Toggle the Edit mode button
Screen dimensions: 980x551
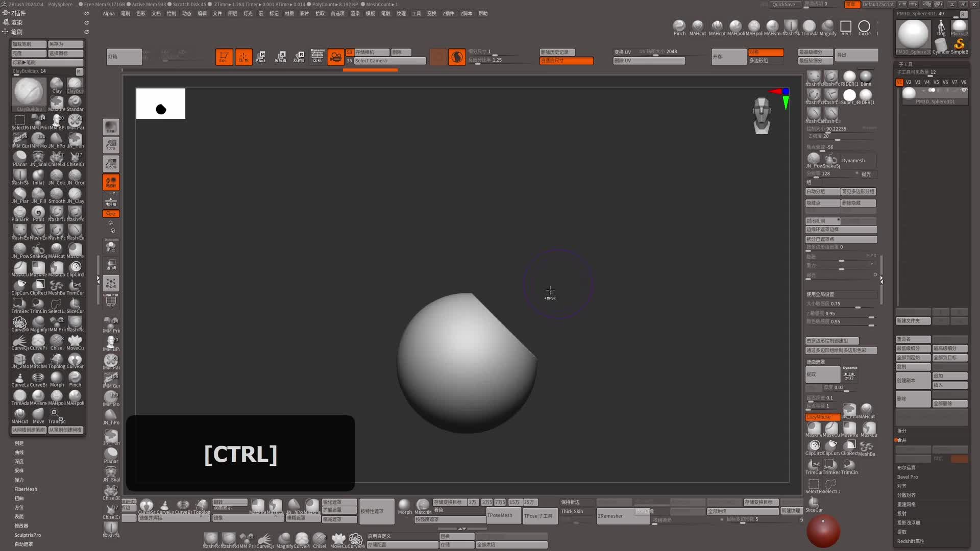(224, 57)
